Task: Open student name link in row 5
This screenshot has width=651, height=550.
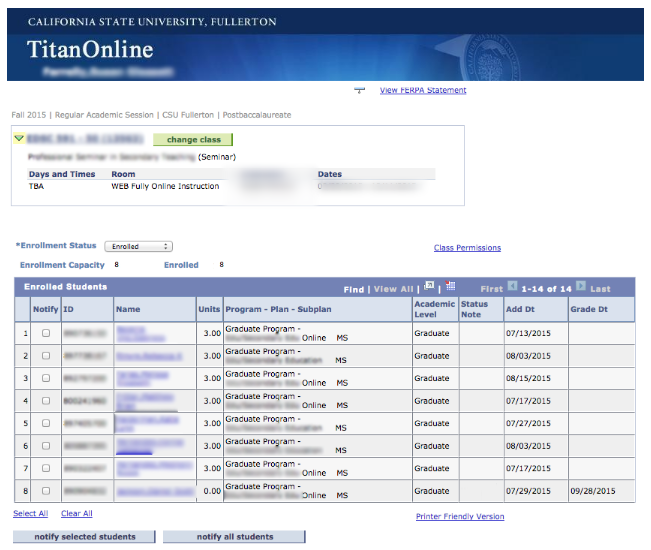Action: pos(147,423)
